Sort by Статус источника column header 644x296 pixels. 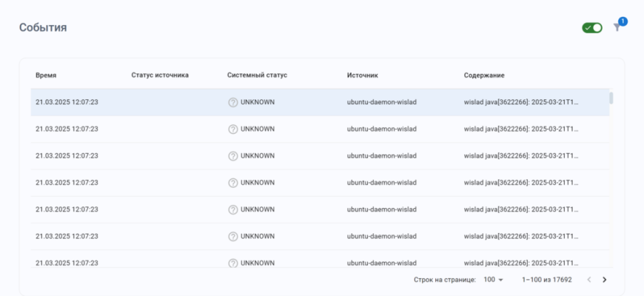click(160, 75)
